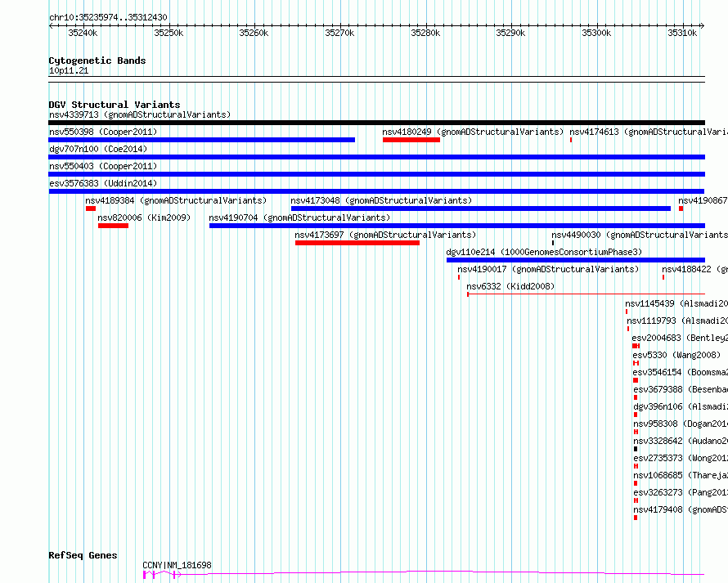Click the nsv550403 (Cooper2011) blue bar

click(x=376, y=174)
